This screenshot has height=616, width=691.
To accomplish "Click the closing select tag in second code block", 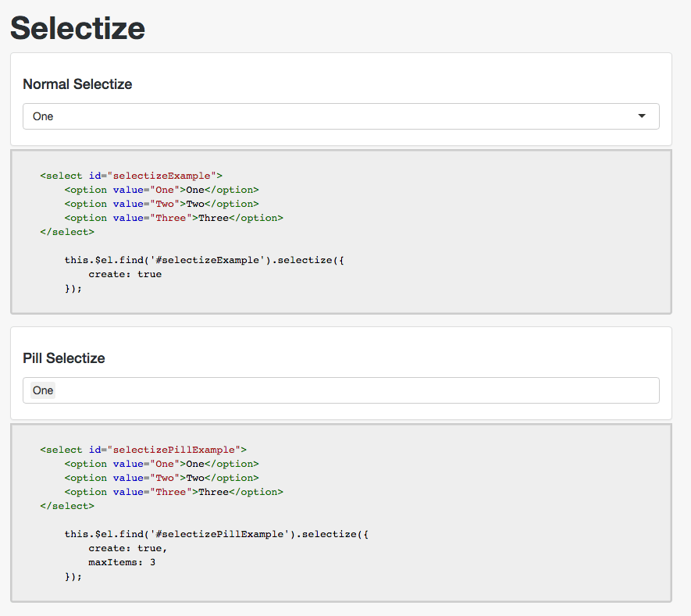I will point(67,506).
